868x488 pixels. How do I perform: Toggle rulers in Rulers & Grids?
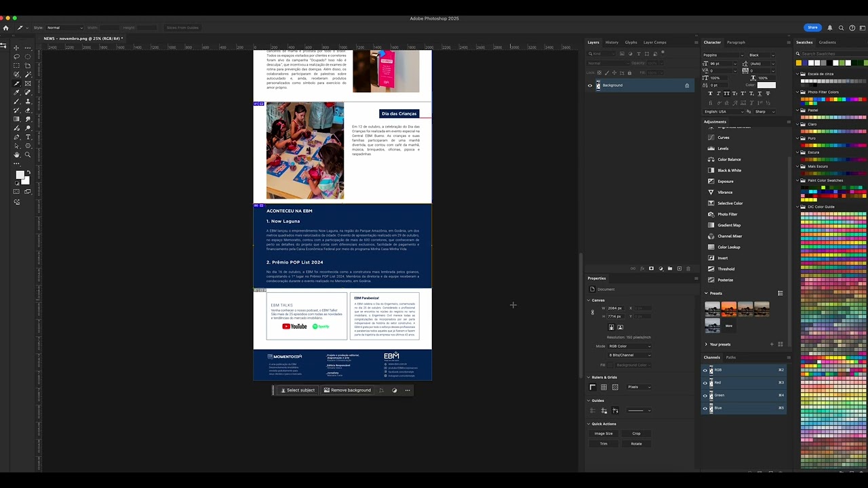pos(593,387)
